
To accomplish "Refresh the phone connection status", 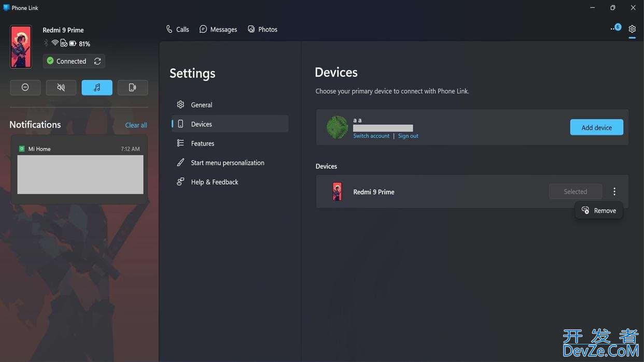I will click(x=97, y=61).
